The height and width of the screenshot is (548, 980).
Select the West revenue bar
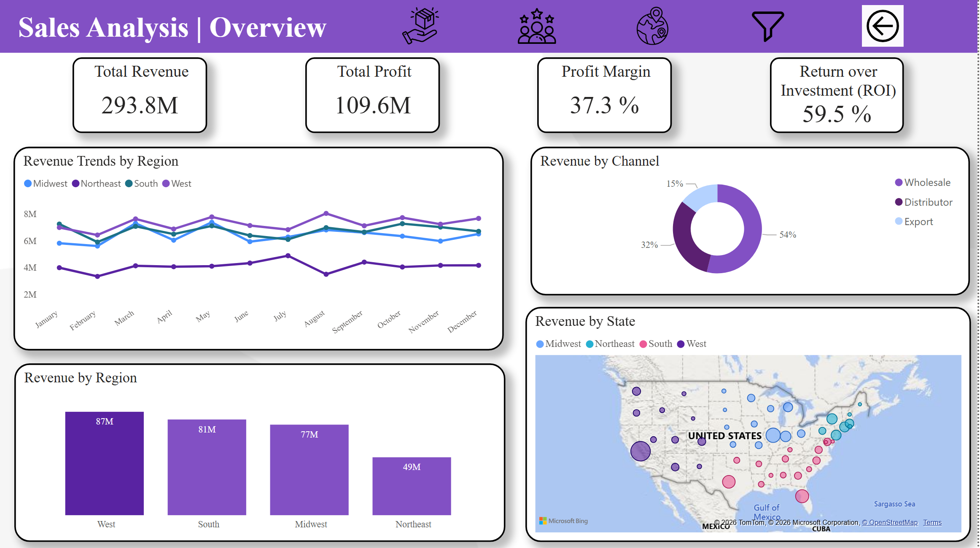105,464
